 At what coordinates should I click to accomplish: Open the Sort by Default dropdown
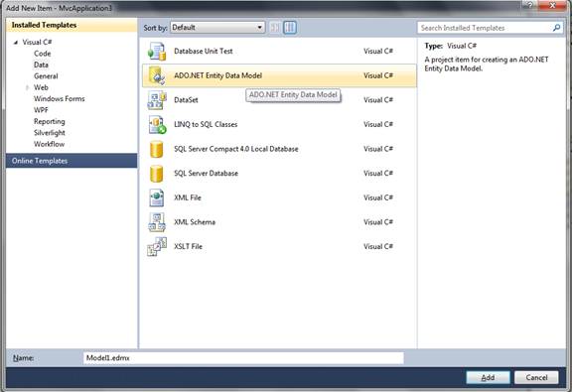click(217, 28)
